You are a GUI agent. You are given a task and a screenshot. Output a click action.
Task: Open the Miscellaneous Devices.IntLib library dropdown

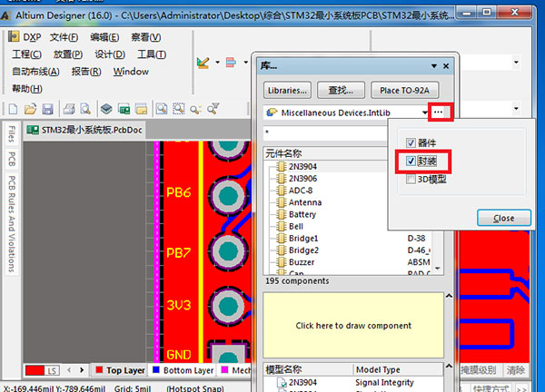tap(425, 113)
